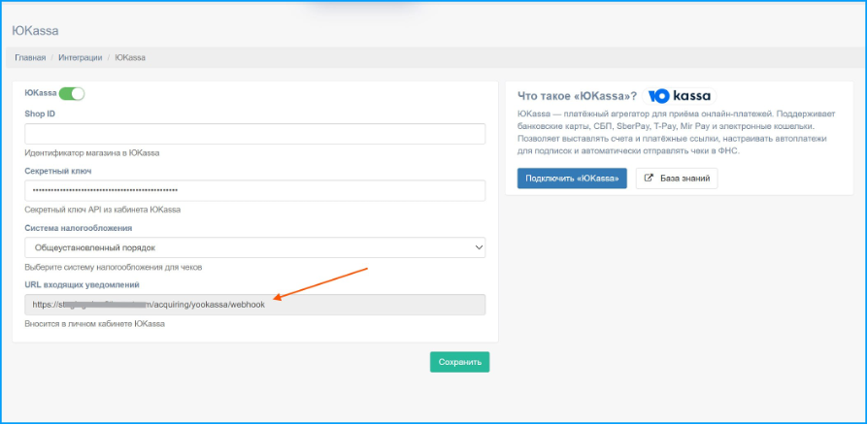
Task: Click hint Идентификатор магазина в ЮKassa
Action: coord(92,152)
